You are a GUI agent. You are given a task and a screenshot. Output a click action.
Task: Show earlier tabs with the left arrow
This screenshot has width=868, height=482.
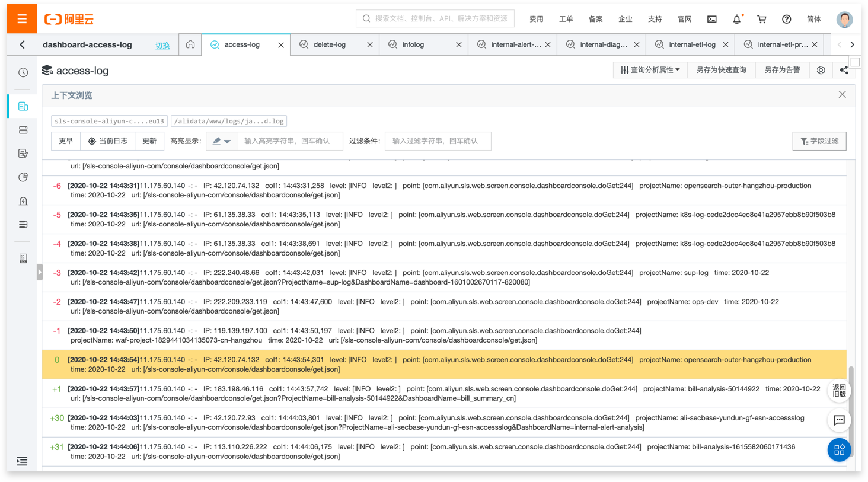point(839,44)
